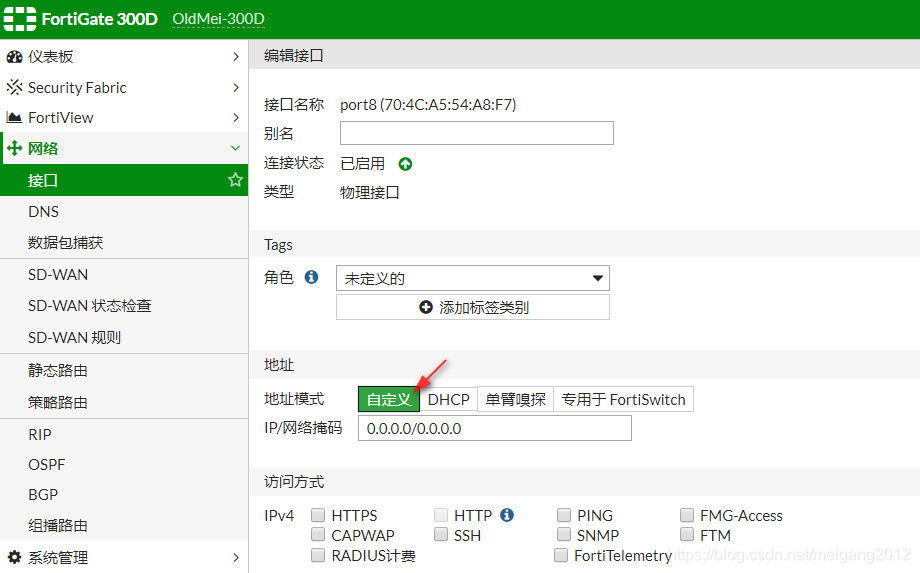The image size is (920, 573).
Task: Click the 物理接口 type text
Action: [370, 192]
